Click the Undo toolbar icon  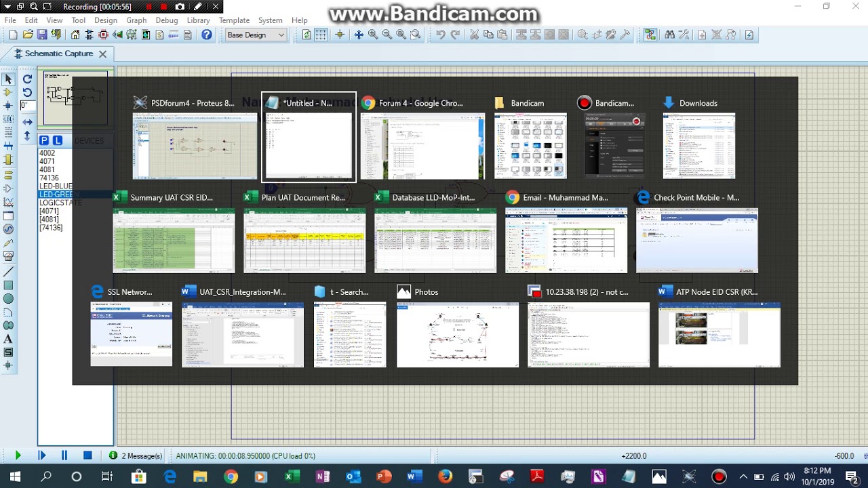441,35
